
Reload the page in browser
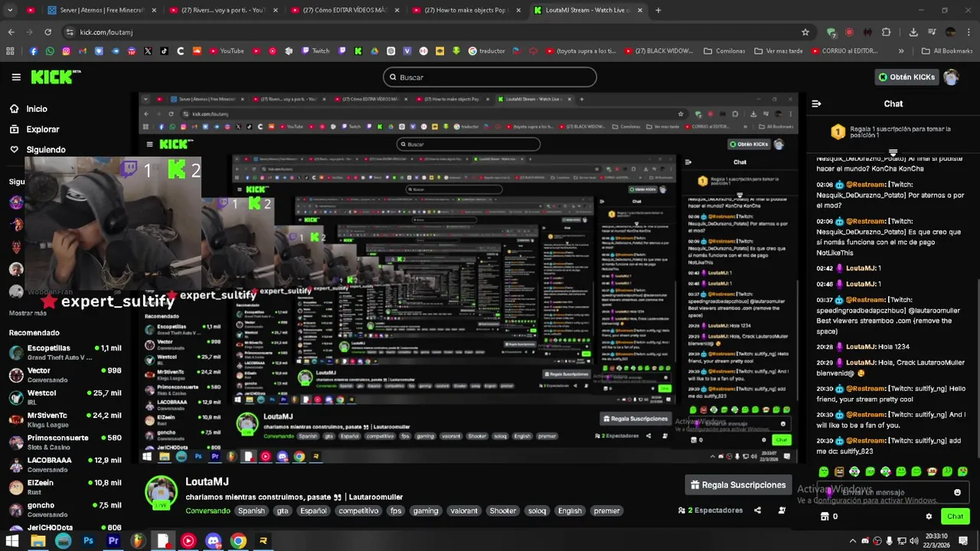pos(47,32)
